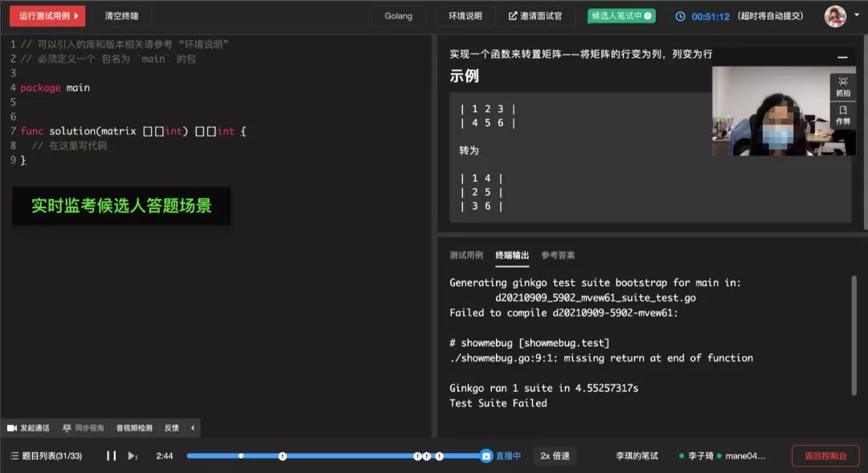This screenshot has width=868, height=473.
Task: Toggle the 候选人笔试中 status badge
Action: click(x=620, y=14)
